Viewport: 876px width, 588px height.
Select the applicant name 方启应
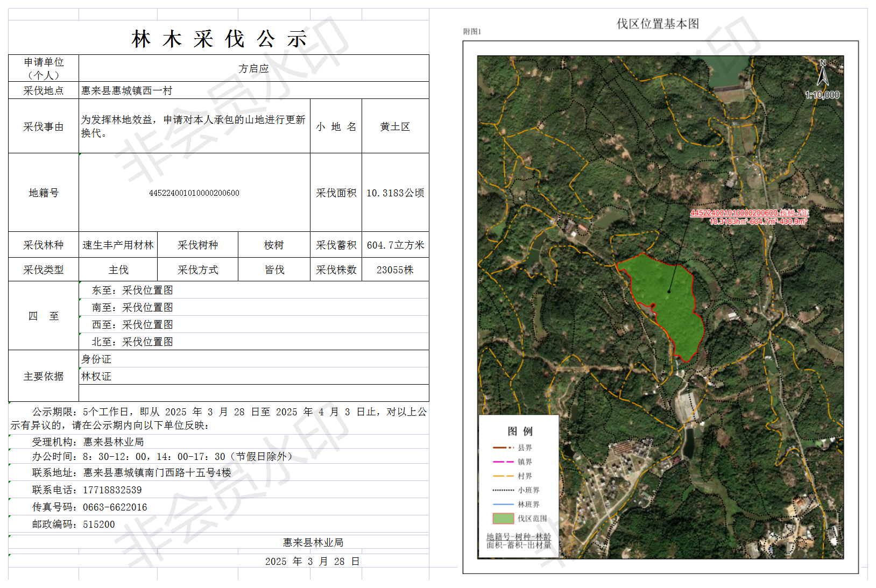pos(254,68)
